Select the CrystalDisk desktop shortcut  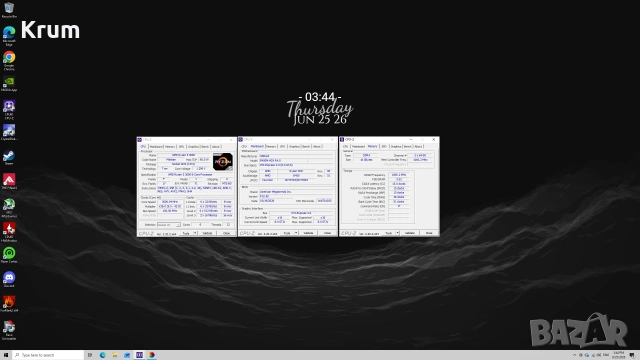tap(9, 133)
